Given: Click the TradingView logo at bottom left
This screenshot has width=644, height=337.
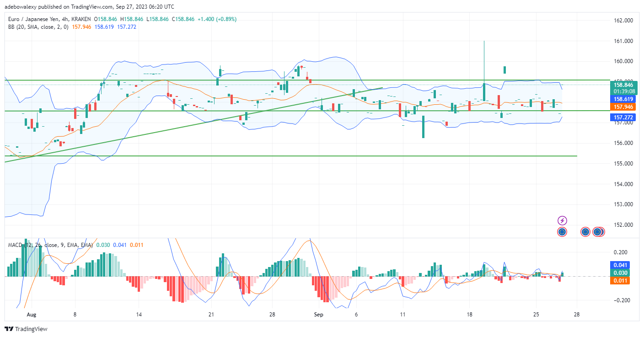Looking at the screenshot, I should (26, 329).
